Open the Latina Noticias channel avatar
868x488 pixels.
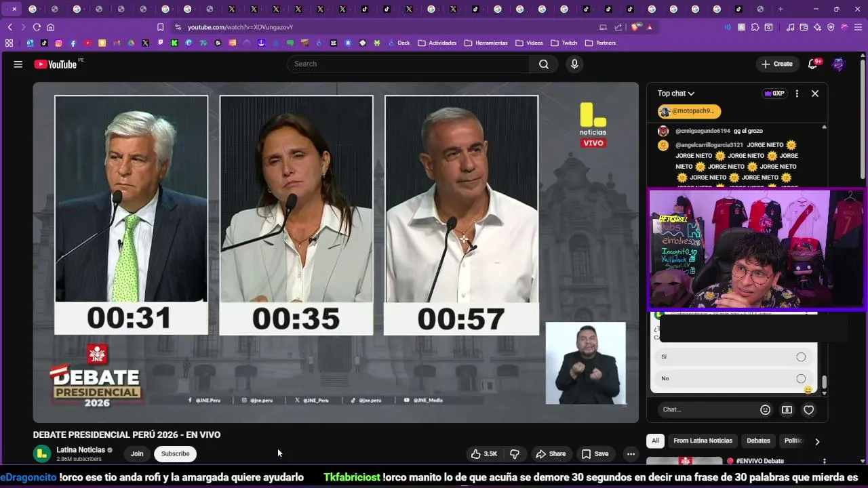43,453
